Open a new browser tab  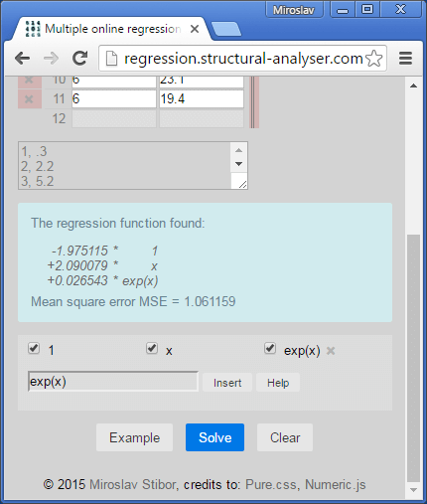(x=226, y=29)
